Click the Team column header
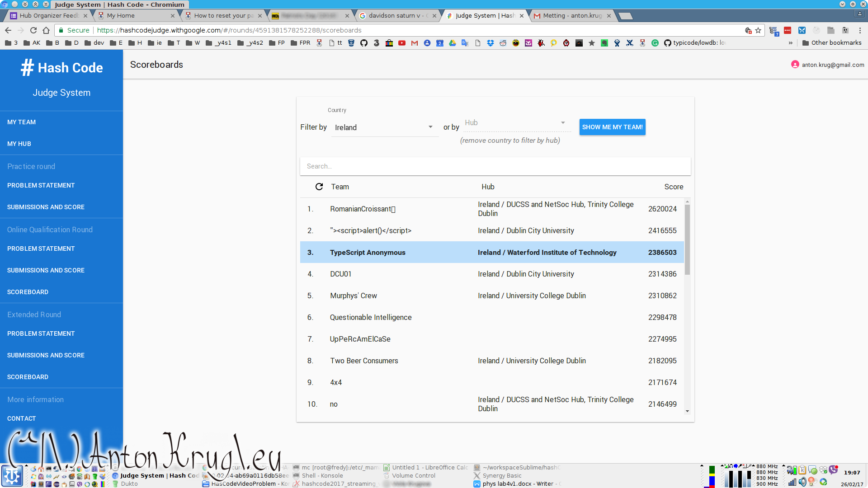 tap(340, 187)
